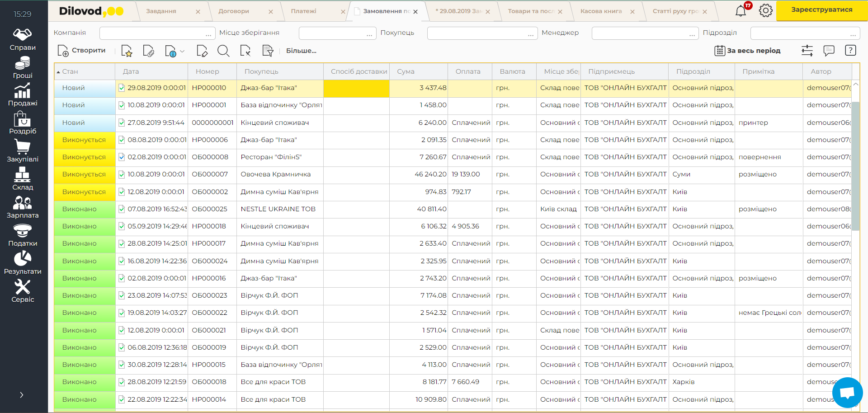Select the NESTLE UKRAINE ТОВ order row
Image resolution: width=868 pixels, height=413 pixels.
point(453,209)
